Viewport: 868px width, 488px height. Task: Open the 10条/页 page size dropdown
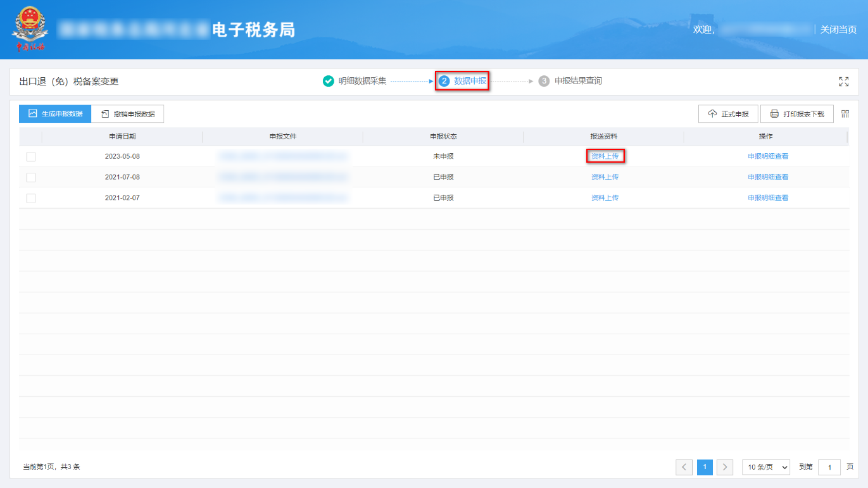pos(765,467)
